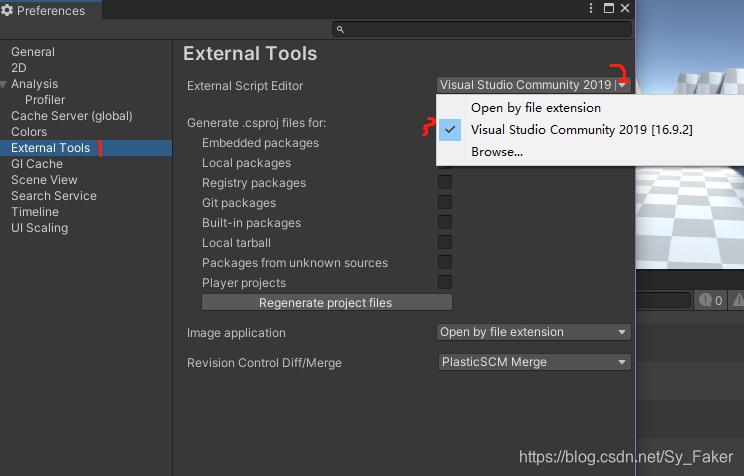Viewport: 744px width, 476px height.
Task: Open Cache Server (global) settings
Action: (x=72, y=116)
